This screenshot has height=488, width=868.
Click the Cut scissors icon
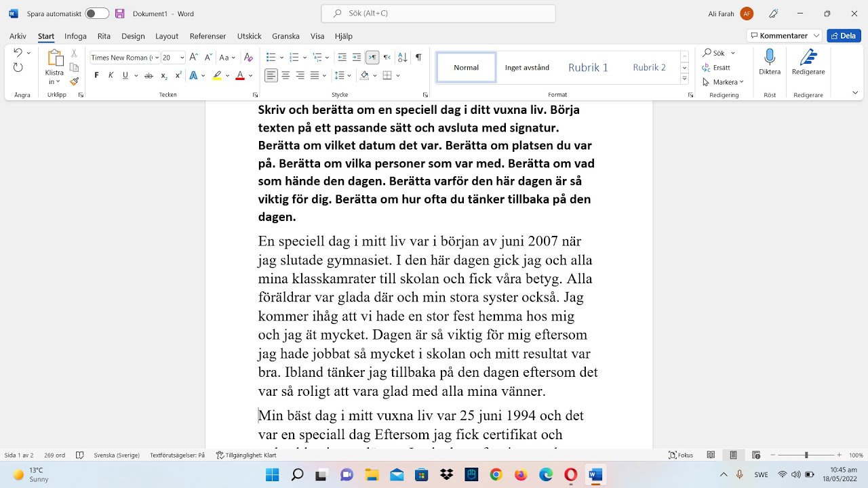(x=74, y=53)
